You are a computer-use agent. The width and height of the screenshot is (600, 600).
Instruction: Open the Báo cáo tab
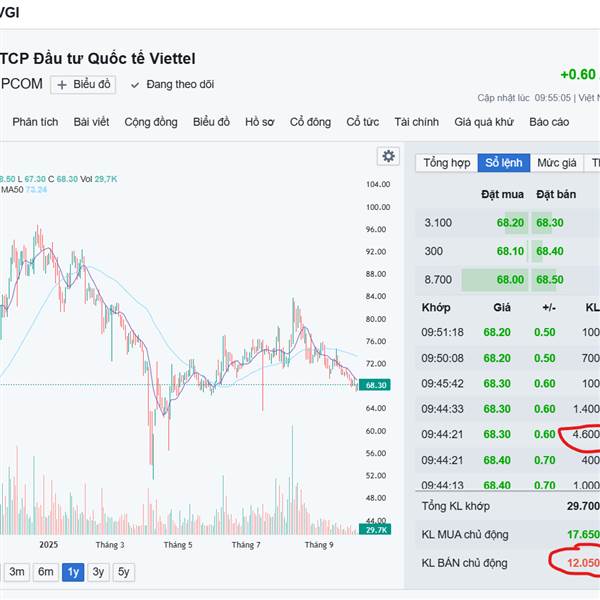[549, 122]
